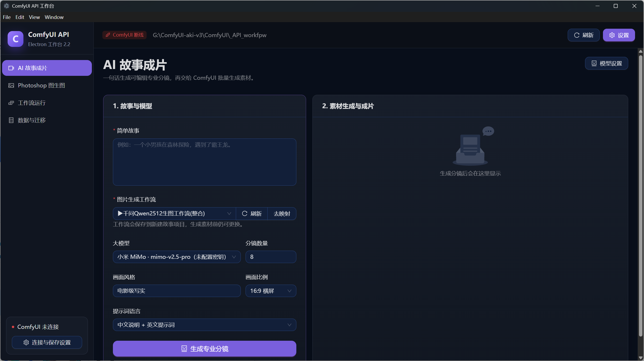This screenshot has width=644, height=361.
Task: Click the 分镜数量 field label
Action: tap(257, 243)
